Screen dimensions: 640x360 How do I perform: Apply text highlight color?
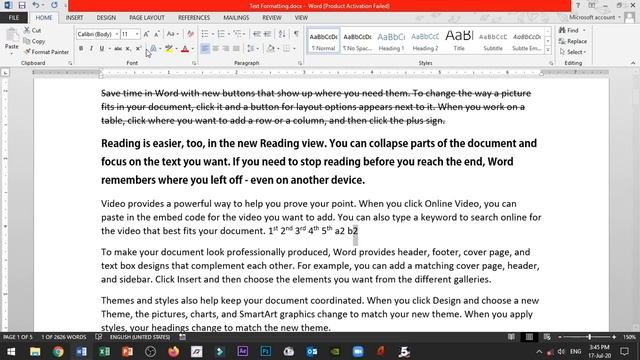pos(169,49)
